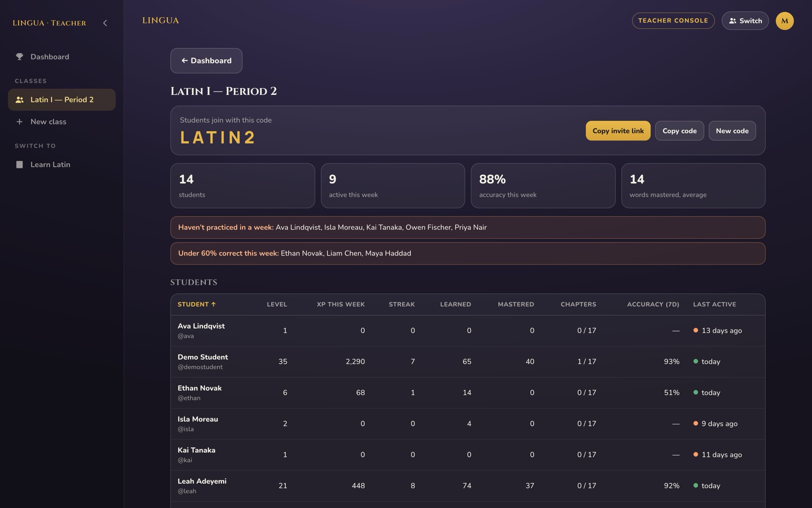Screen dimensions: 812x508
Task: Create a New class from sidebar
Action: [62, 121]
